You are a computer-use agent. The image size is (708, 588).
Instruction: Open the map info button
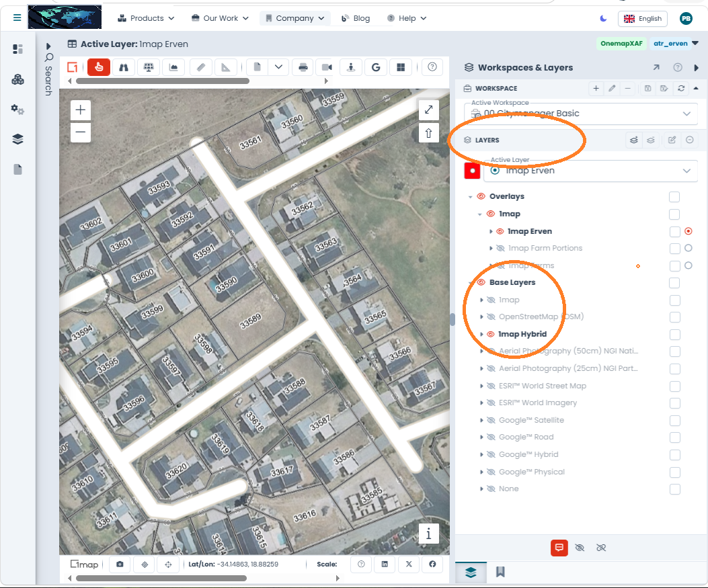tap(428, 534)
